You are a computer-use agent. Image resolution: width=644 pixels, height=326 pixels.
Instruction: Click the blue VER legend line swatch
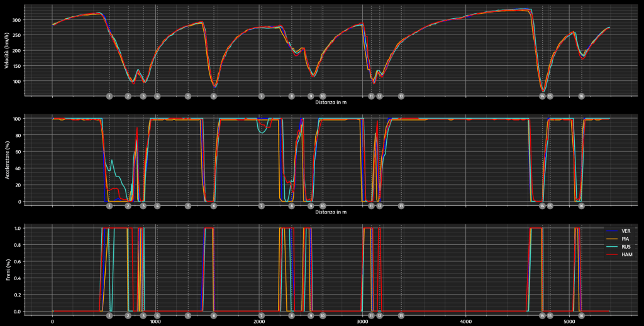pos(613,231)
